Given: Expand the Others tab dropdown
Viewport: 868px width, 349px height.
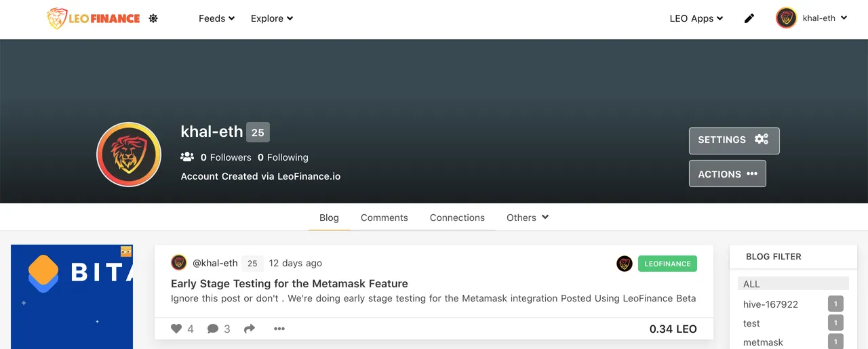Looking at the screenshot, I should tap(528, 218).
